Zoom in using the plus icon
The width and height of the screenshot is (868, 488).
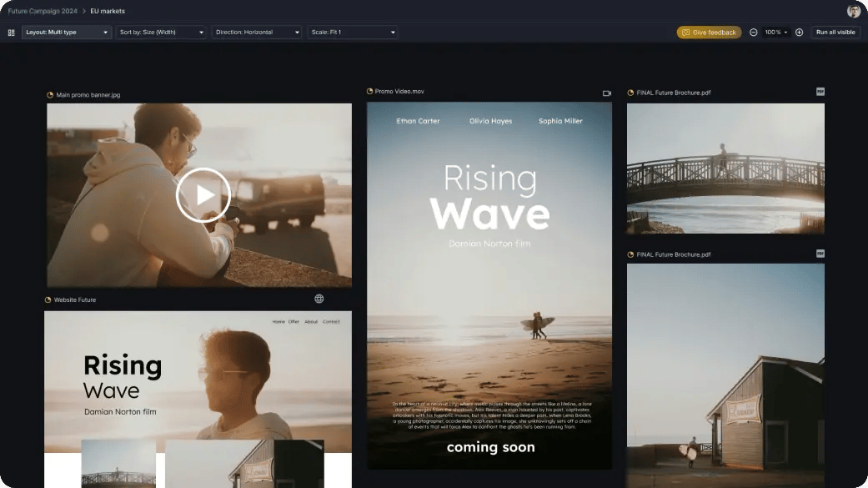coord(800,32)
